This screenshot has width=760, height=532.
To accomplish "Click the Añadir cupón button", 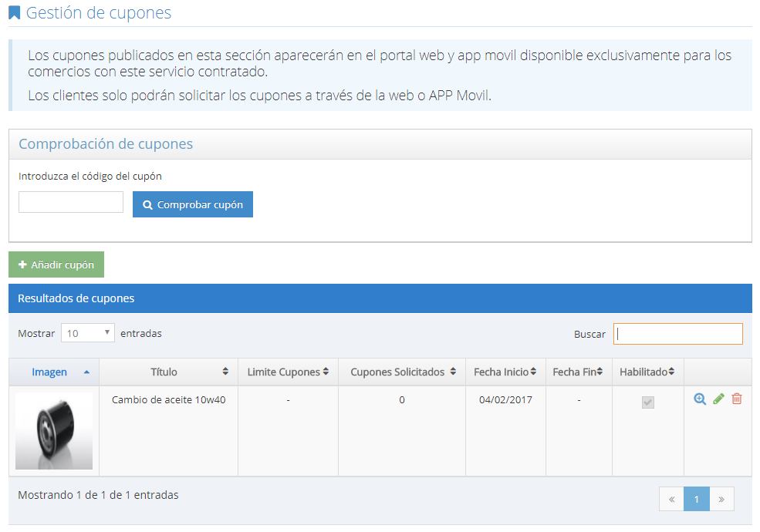I will (56, 264).
